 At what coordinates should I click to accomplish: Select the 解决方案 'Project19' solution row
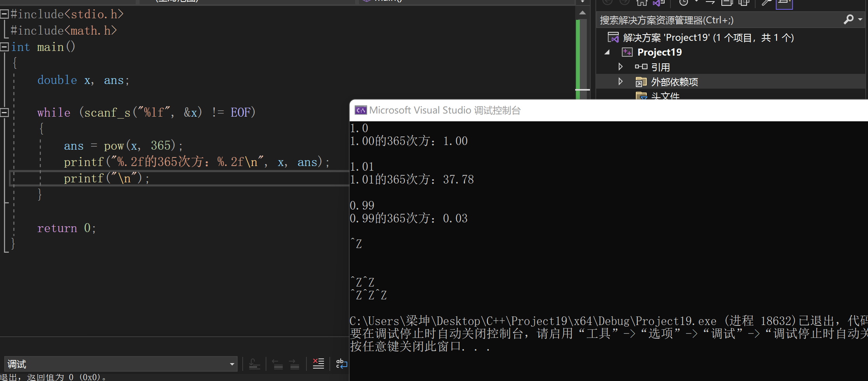pyautogui.click(x=708, y=37)
